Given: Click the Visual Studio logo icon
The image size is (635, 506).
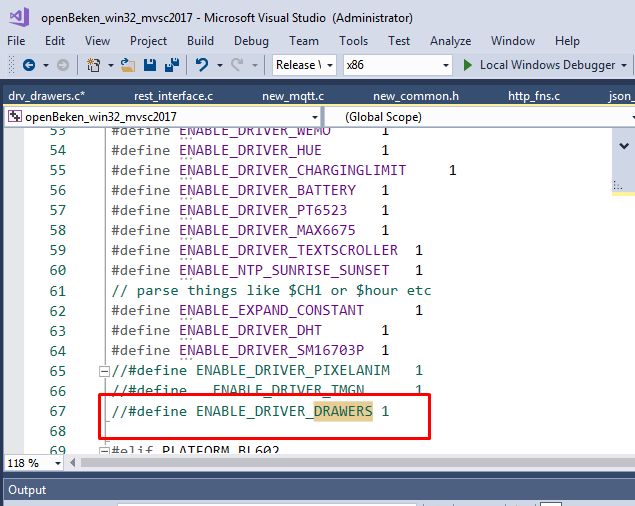Looking at the screenshot, I should (19, 17).
